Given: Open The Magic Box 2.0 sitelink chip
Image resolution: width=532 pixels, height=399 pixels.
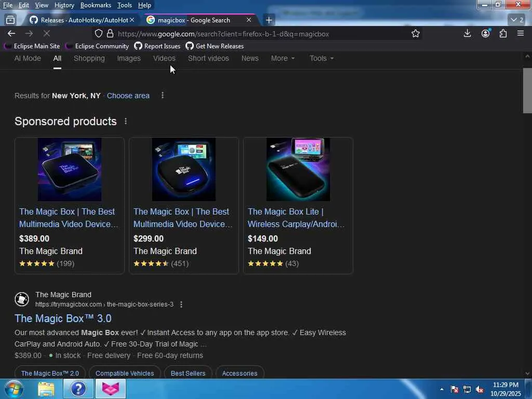Looking at the screenshot, I should click(50, 373).
